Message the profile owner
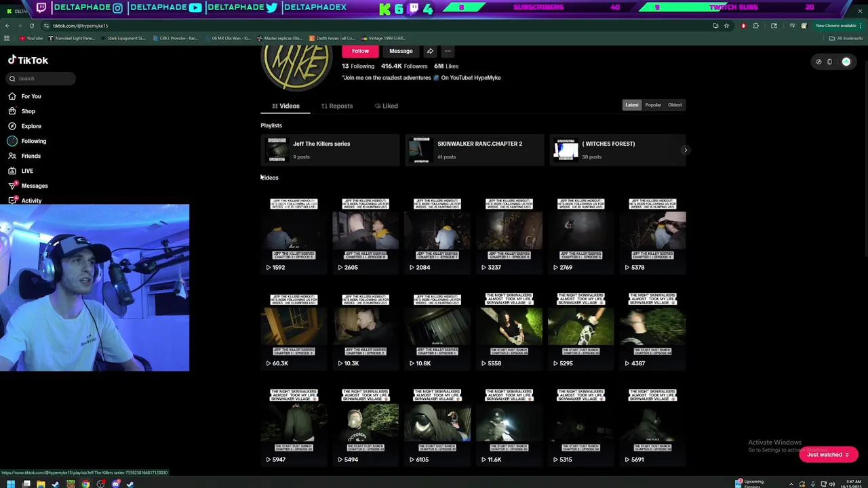 coord(401,51)
